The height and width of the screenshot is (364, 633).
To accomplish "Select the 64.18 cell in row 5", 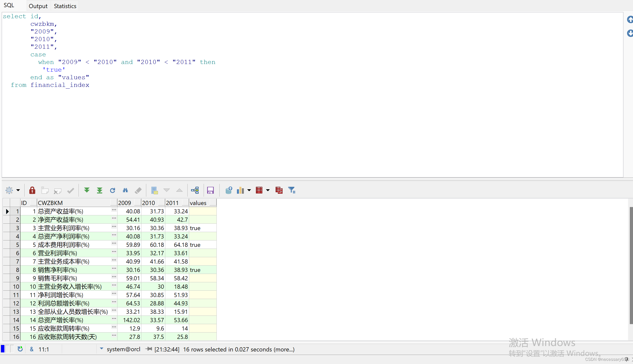I will tap(177, 245).
